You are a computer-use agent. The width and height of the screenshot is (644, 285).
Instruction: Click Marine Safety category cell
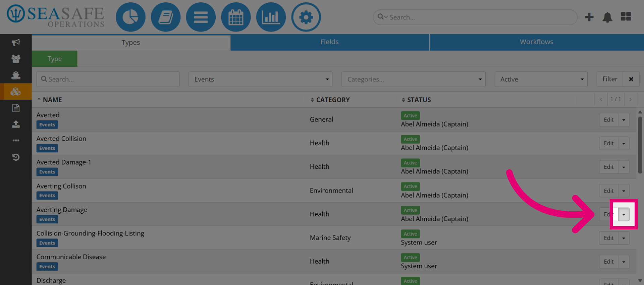pos(330,238)
